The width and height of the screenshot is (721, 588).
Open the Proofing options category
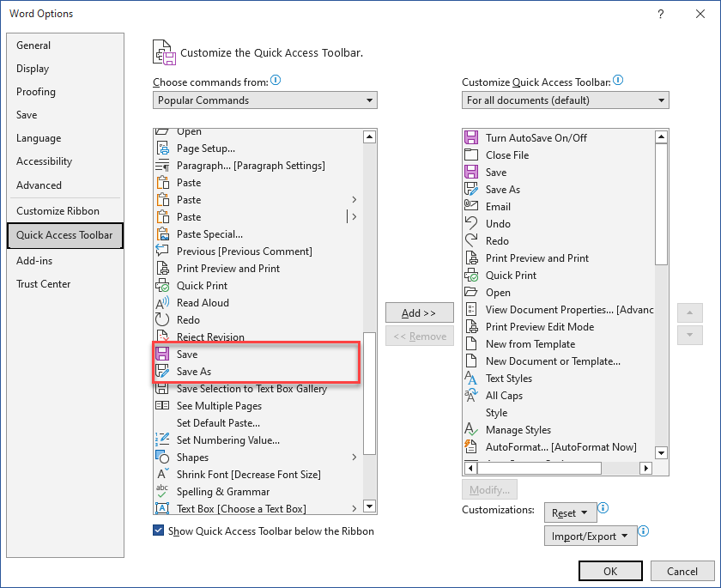coord(65,92)
